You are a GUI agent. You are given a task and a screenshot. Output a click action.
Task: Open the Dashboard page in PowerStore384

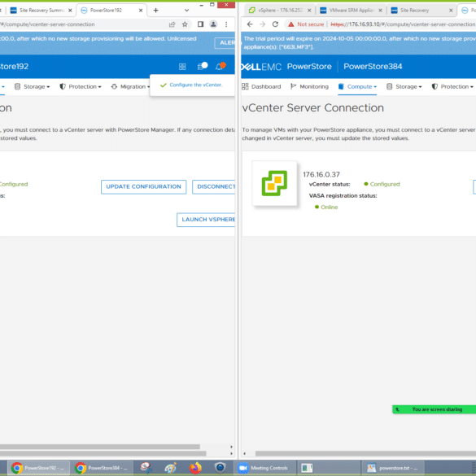point(261,86)
